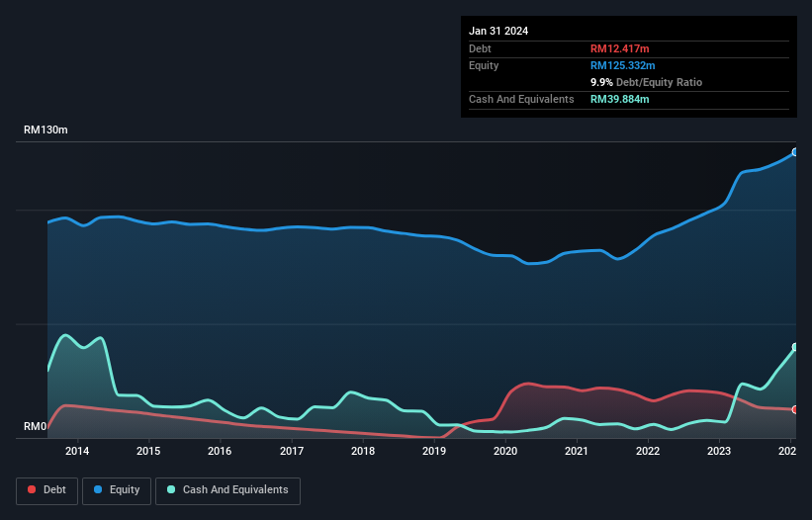Click the Jan 31 2024 tooltip date

[498, 31]
